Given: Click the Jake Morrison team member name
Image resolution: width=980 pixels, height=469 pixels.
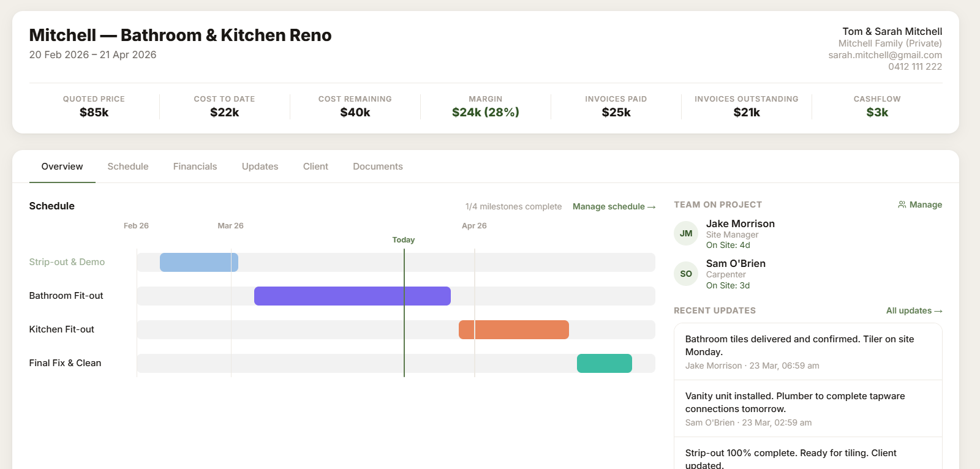Looking at the screenshot, I should [x=741, y=224].
